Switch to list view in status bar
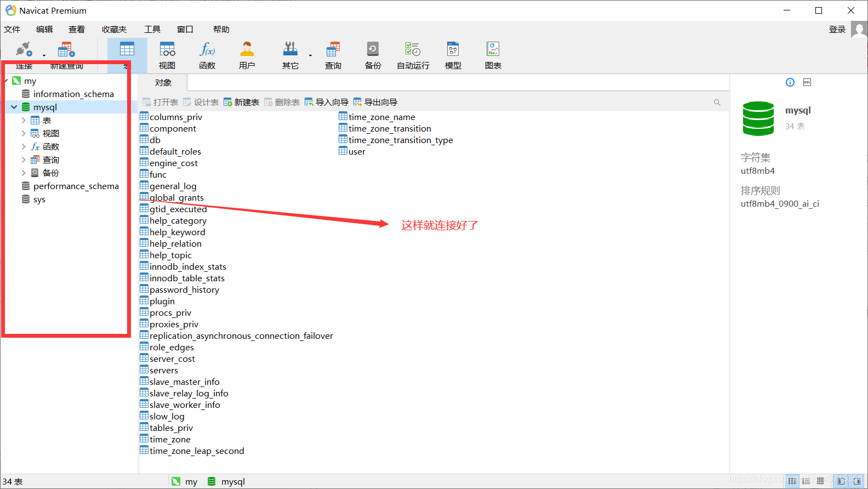The image size is (868, 489). coord(792,481)
